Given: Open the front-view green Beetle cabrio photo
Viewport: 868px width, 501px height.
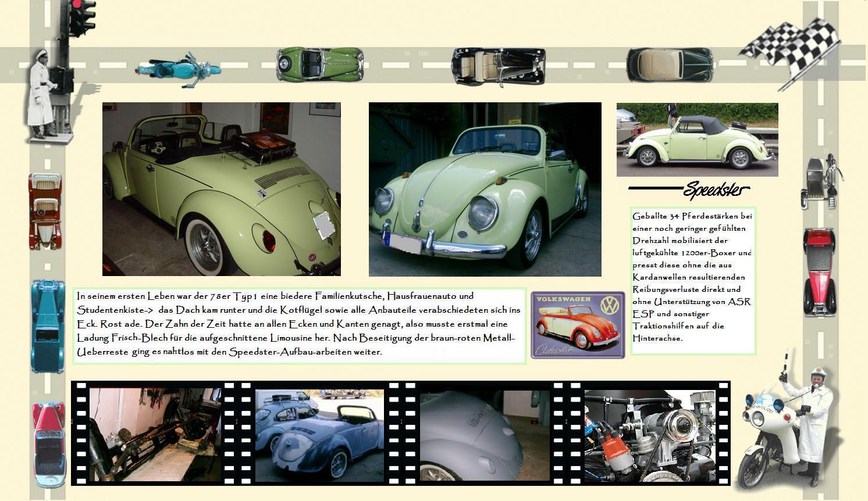Looking at the screenshot, I should pos(485,189).
